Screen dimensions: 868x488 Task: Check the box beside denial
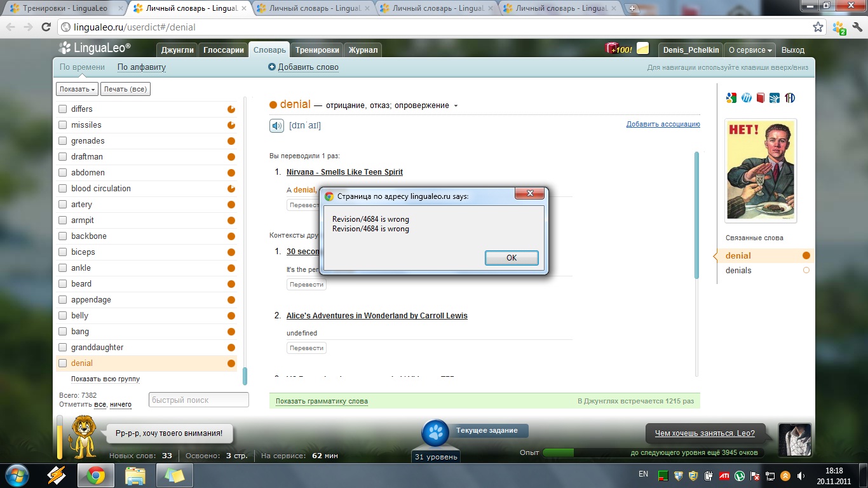pyautogui.click(x=62, y=363)
